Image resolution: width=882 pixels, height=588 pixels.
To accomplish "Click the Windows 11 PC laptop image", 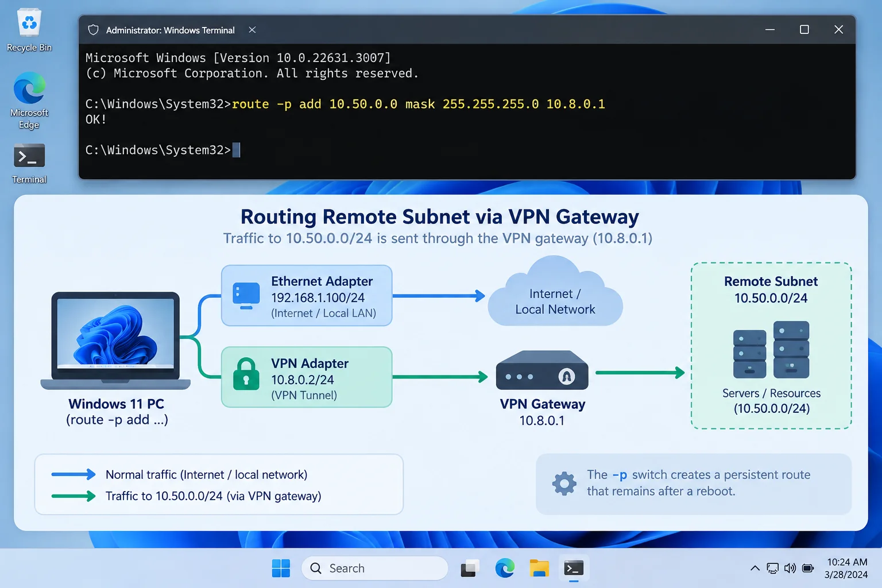I will coord(115,341).
